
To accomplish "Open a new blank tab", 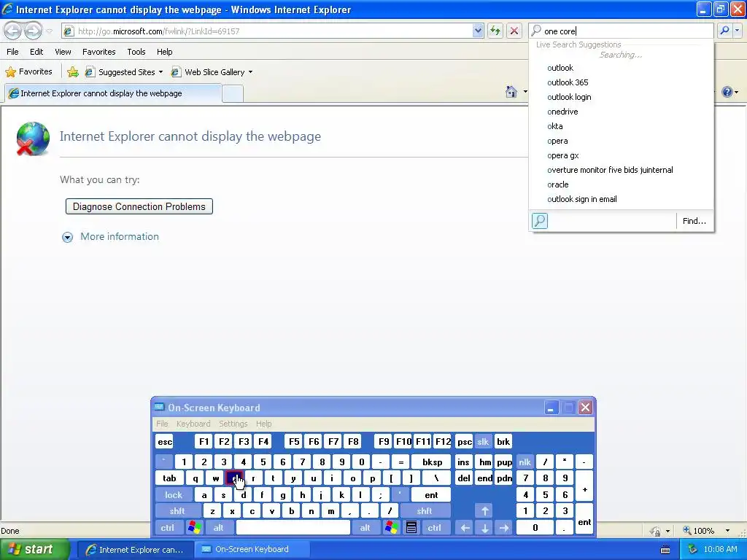I will 233,94.
